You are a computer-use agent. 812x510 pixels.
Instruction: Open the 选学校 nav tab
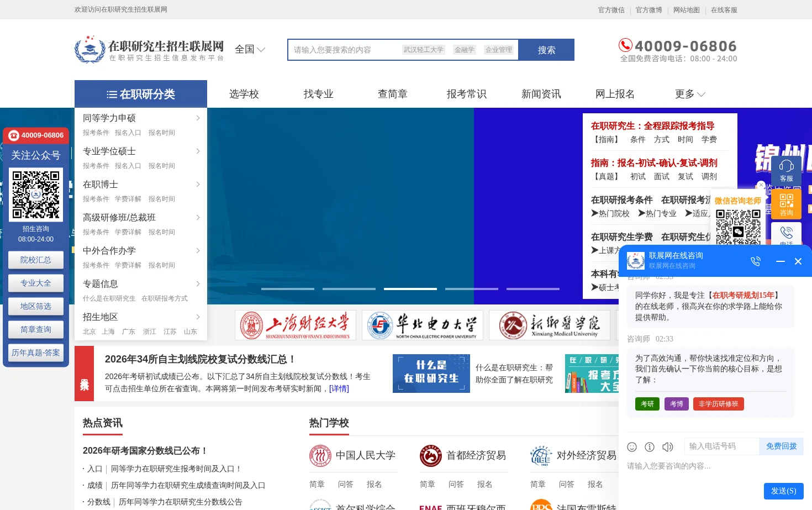244,94
